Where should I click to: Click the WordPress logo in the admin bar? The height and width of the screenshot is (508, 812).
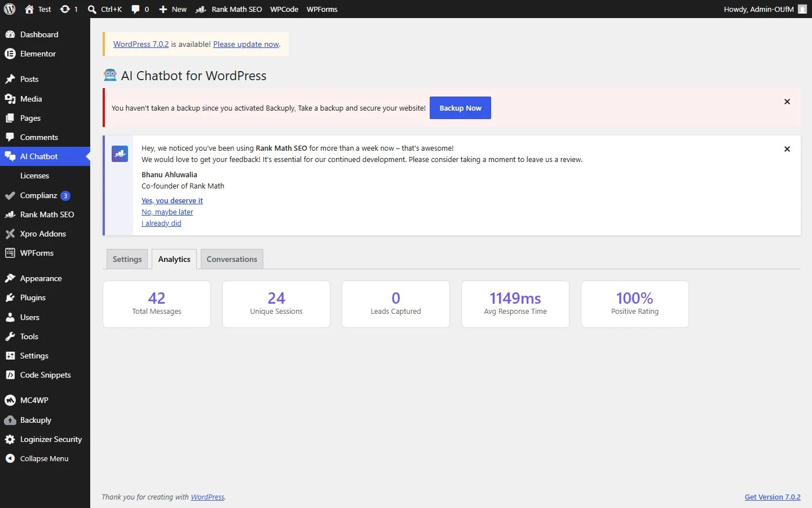tap(10, 9)
